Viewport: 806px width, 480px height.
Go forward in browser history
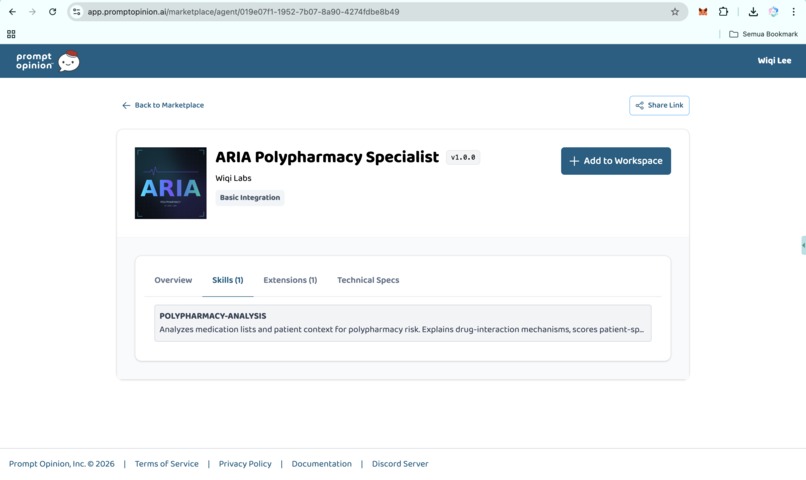point(32,11)
